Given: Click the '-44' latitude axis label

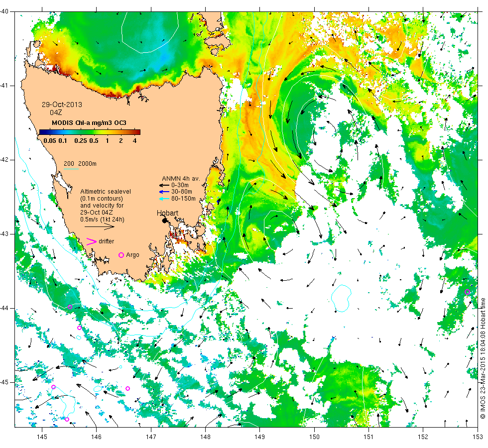Looking at the screenshot, I should (4, 308).
